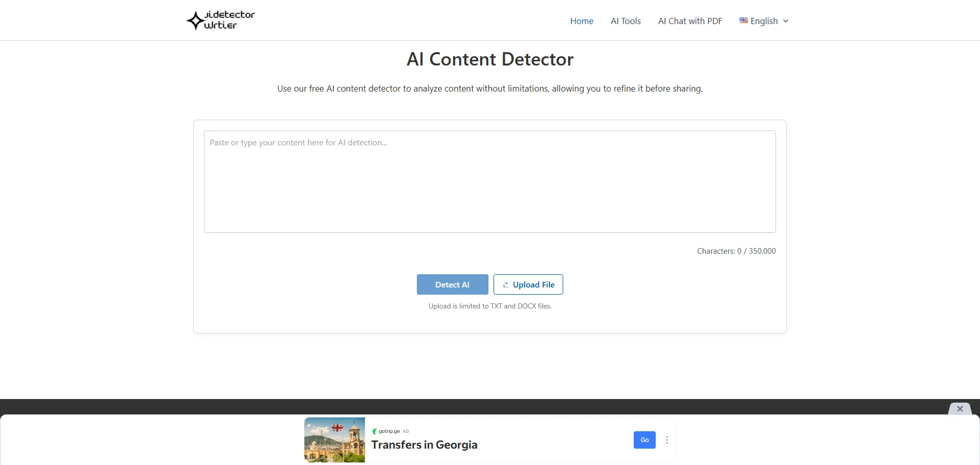980x465 pixels.
Task: Close the bottom ad banner
Action: (x=960, y=409)
